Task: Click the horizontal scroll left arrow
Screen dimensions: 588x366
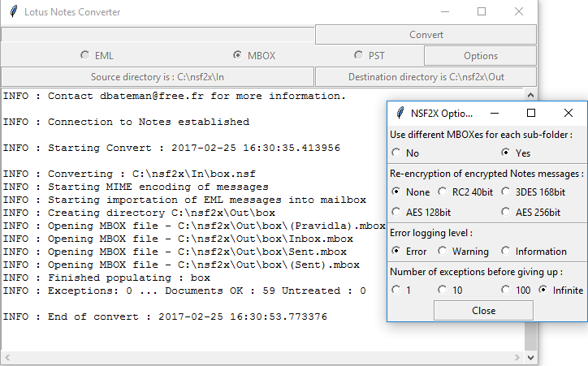Action: click(x=7, y=357)
